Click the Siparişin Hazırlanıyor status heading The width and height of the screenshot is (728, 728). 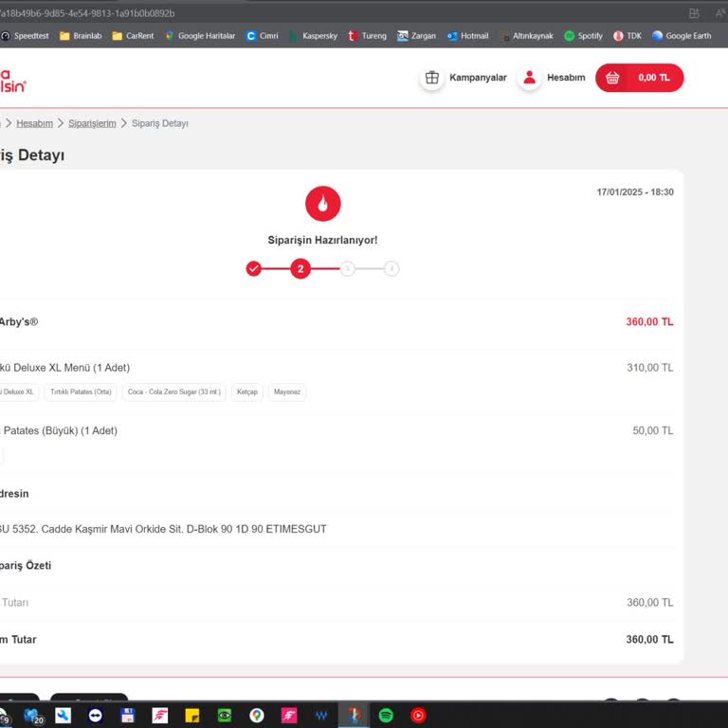click(x=322, y=241)
